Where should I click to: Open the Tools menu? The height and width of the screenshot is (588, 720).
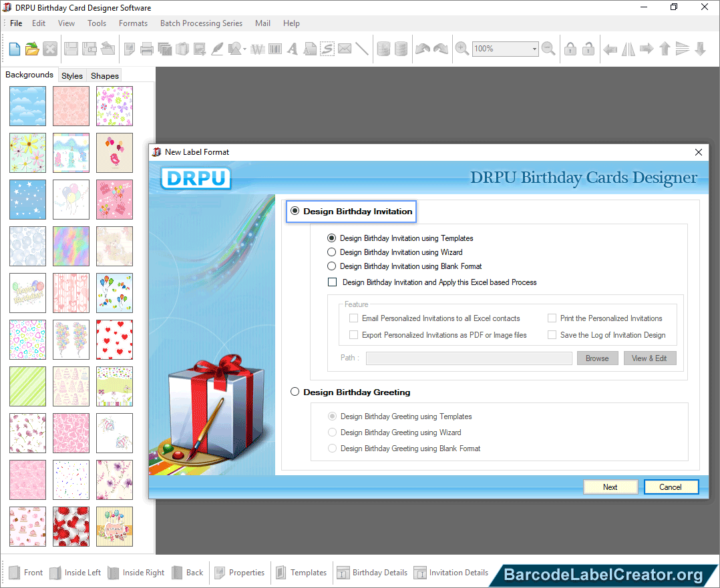coord(97,23)
